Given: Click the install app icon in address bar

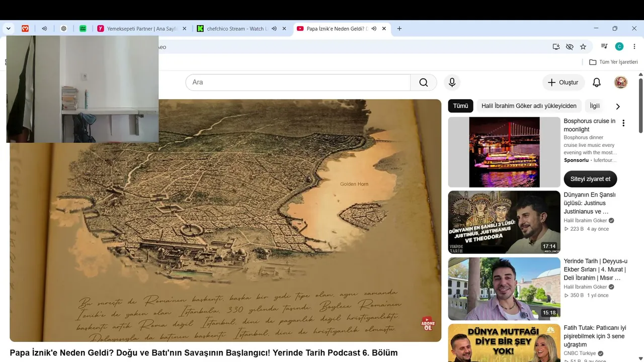Looking at the screenshot, I should coord(556,47).
